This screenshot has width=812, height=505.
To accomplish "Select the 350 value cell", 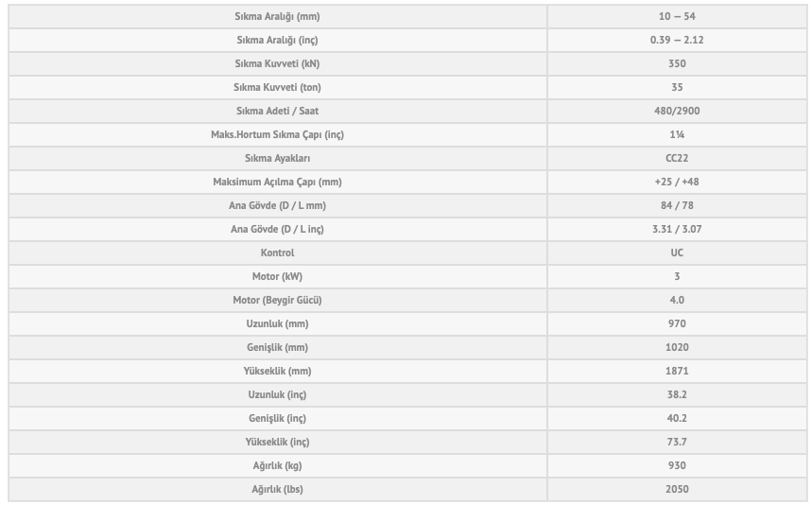I will click(x=676, y=64).
